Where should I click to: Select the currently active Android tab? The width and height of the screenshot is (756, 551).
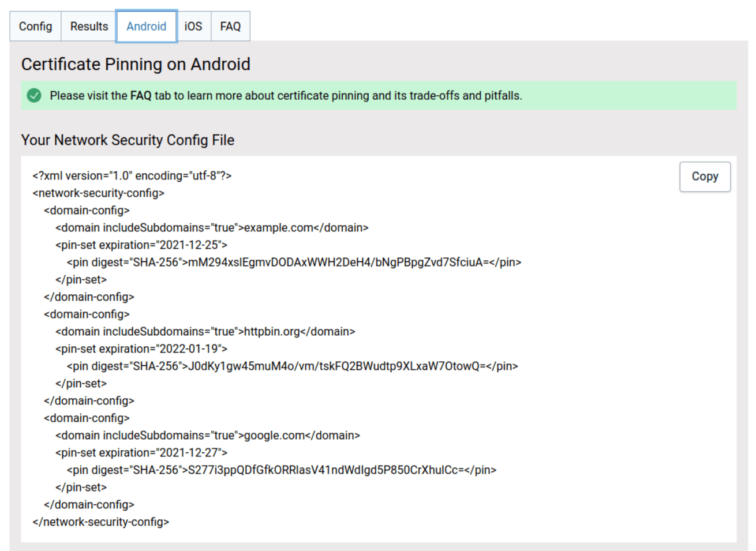pos(146,26)
